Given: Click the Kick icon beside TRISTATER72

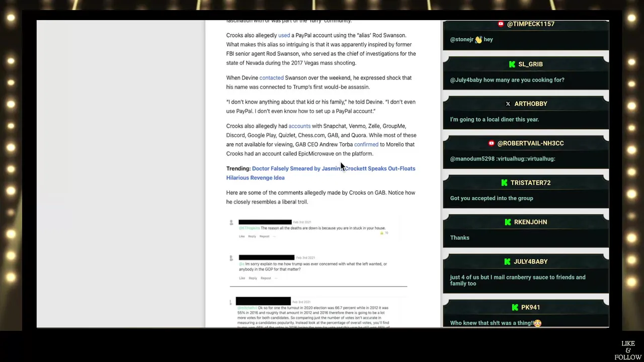Looking at the screenshot, I should [x=505, y=183].
